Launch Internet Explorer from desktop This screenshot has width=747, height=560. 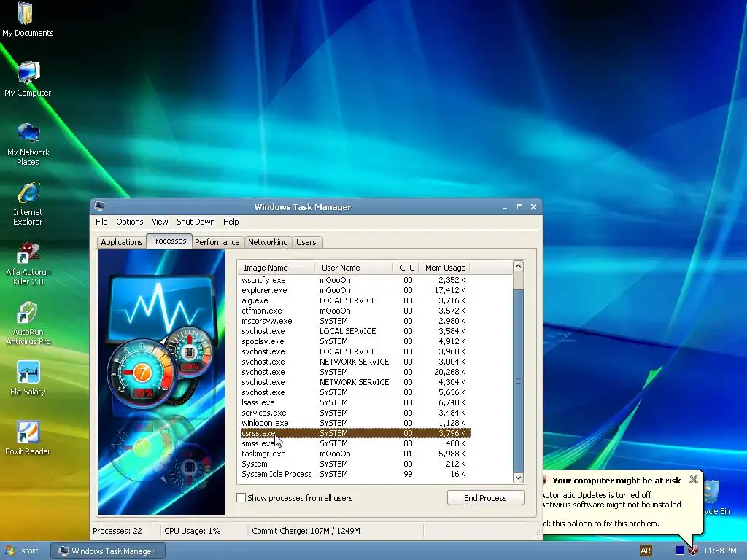(28, 203)
